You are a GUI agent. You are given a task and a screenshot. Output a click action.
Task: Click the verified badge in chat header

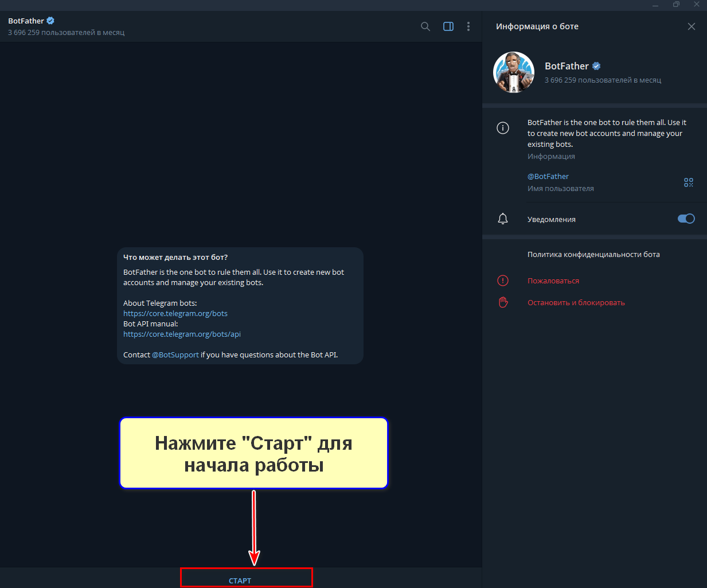tap(50, 21)
